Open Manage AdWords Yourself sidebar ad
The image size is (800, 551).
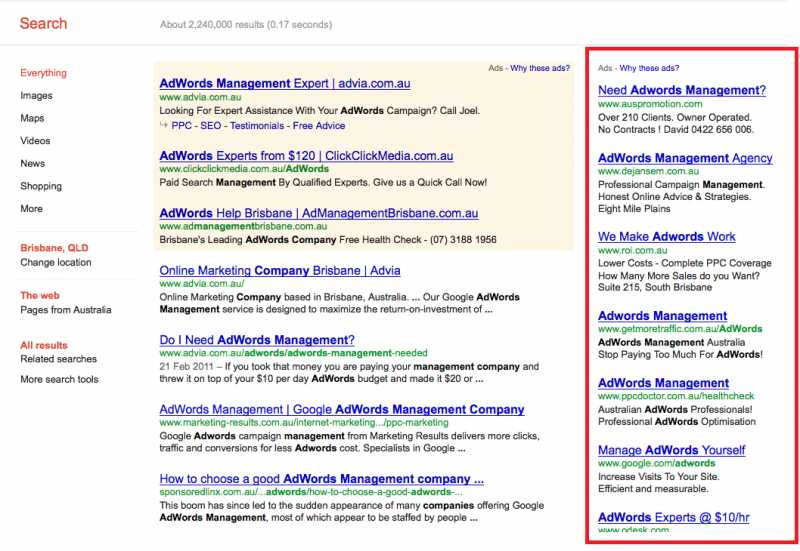tap(671, 450)
